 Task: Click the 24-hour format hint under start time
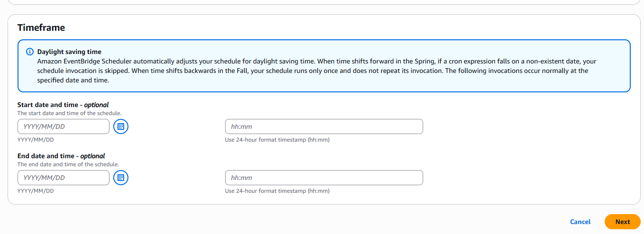click(277, 140)
